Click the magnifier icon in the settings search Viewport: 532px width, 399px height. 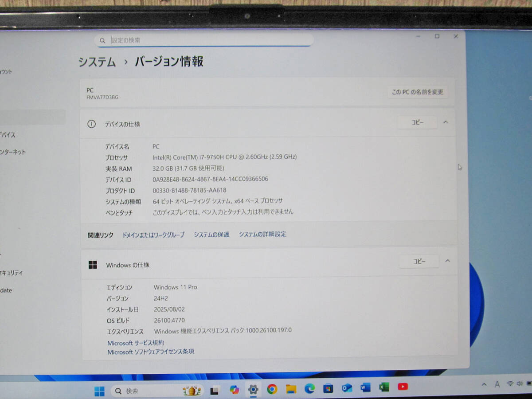pos(103,40)
